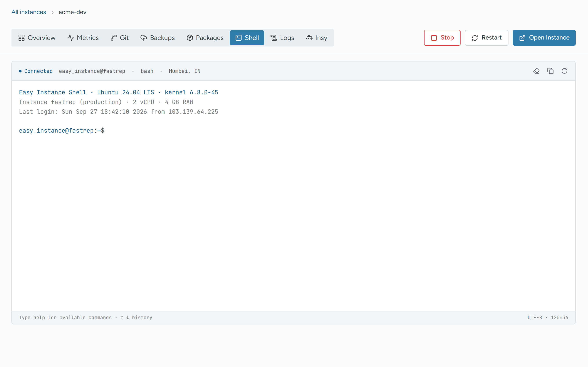
Task: Copy terminal output using copy icon
Action: 550,71
